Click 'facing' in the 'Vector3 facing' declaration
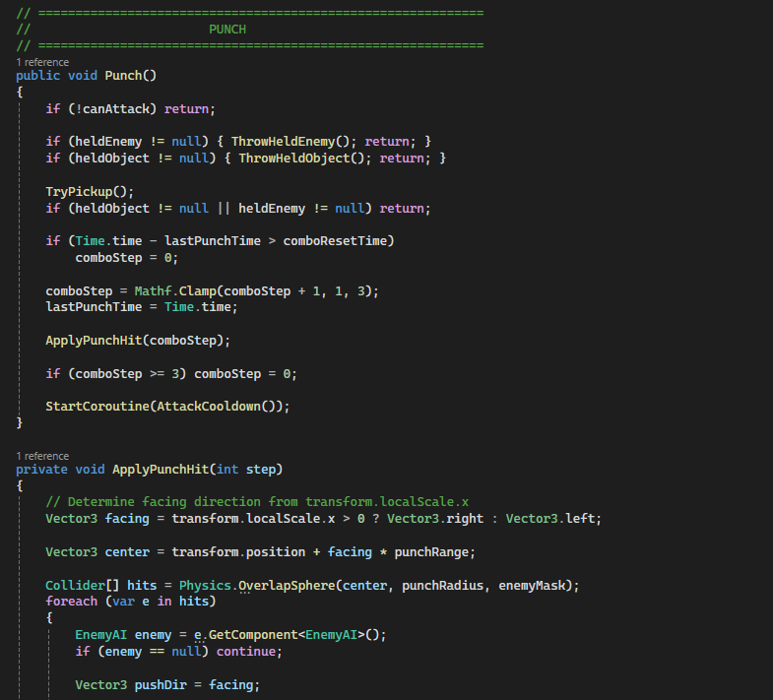 [127, 519]
